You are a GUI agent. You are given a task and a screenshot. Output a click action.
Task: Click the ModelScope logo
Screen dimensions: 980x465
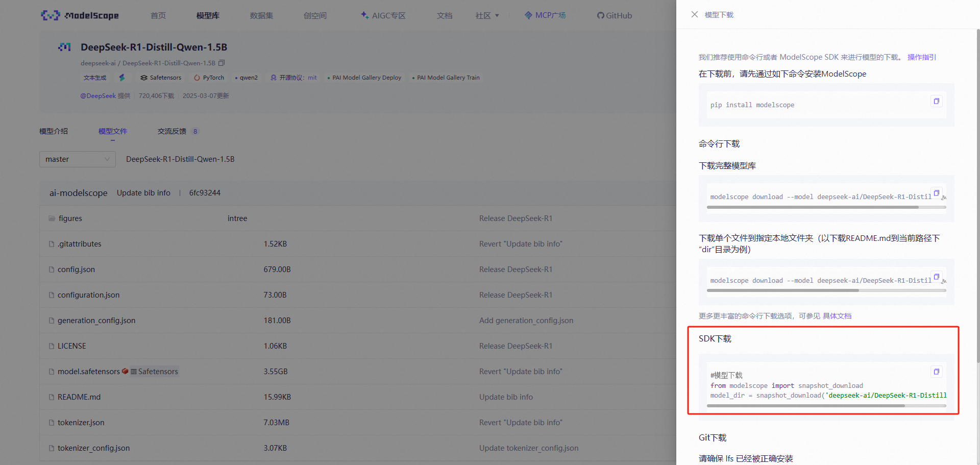[x=80, y=15]
